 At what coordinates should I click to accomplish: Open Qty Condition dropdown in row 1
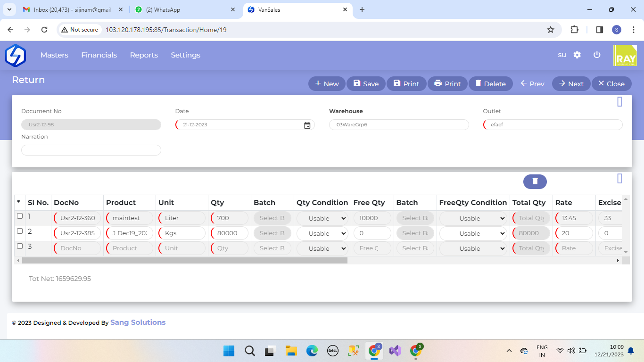coord(322,218)
